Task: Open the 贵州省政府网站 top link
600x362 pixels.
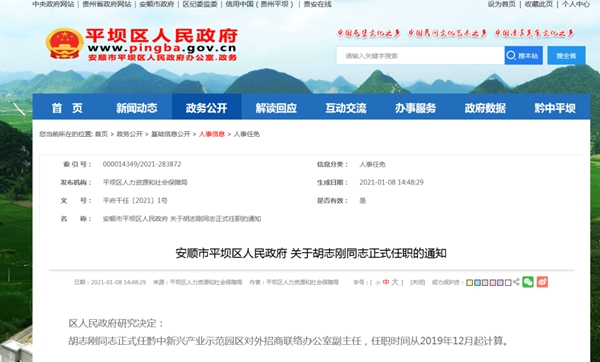Action: (x=107, y=4)
